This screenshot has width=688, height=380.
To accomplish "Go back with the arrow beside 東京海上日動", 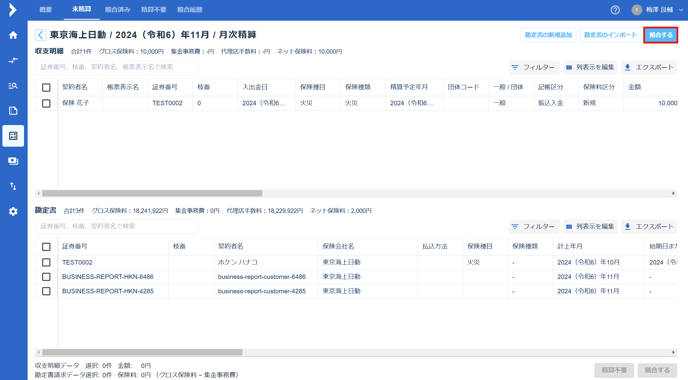I will click(40, 35).
